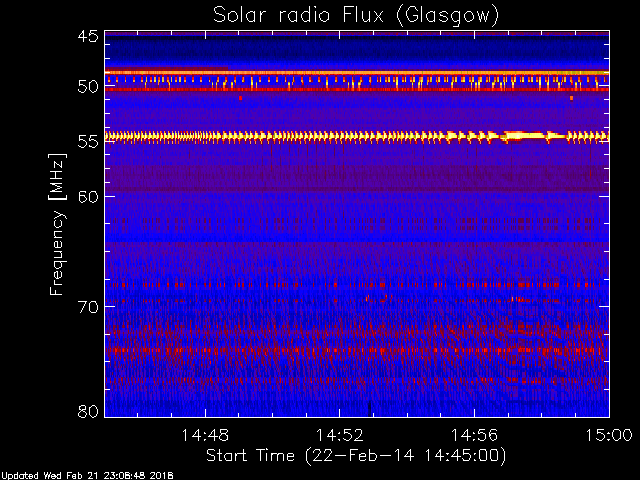Screen dimensions: 640x480
Task: Click the "14:56" time tick label
Action: [474, 435]
